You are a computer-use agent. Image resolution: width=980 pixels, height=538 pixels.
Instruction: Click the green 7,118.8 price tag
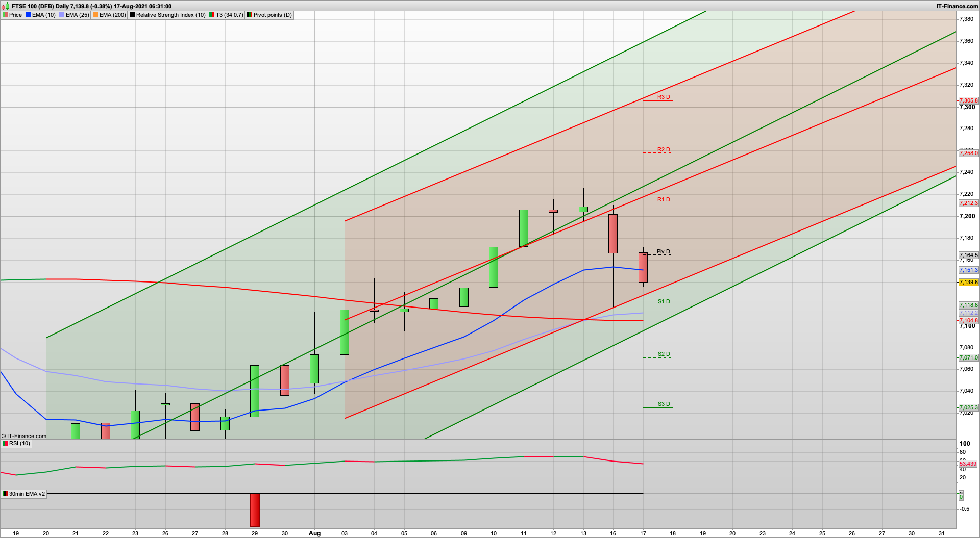click(968, 305)
